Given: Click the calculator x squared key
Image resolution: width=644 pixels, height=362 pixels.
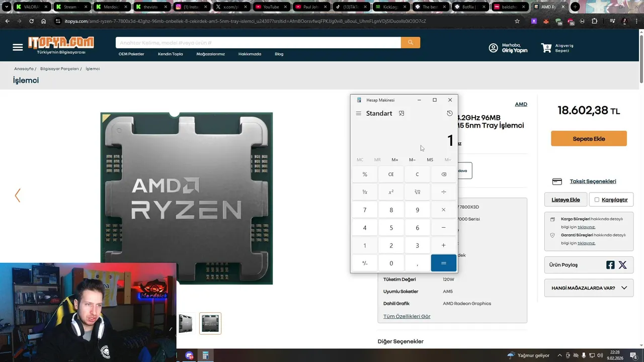Looking at the screenshot, I should pyautogui.click(x=391, y=192).
